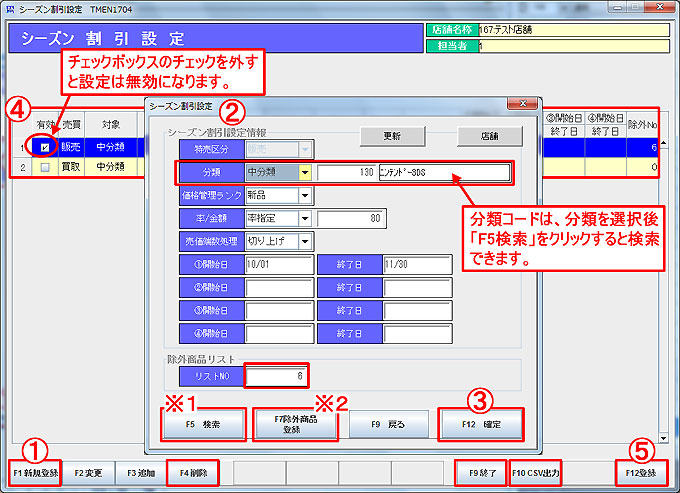Click the table scrollbar down arrow

[664, 438]
